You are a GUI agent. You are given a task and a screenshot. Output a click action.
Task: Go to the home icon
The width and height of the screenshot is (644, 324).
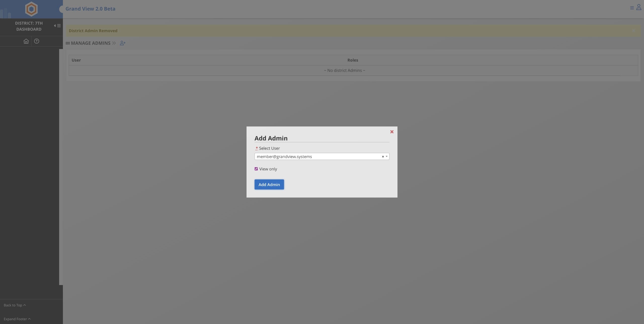(x=26, y=41)
